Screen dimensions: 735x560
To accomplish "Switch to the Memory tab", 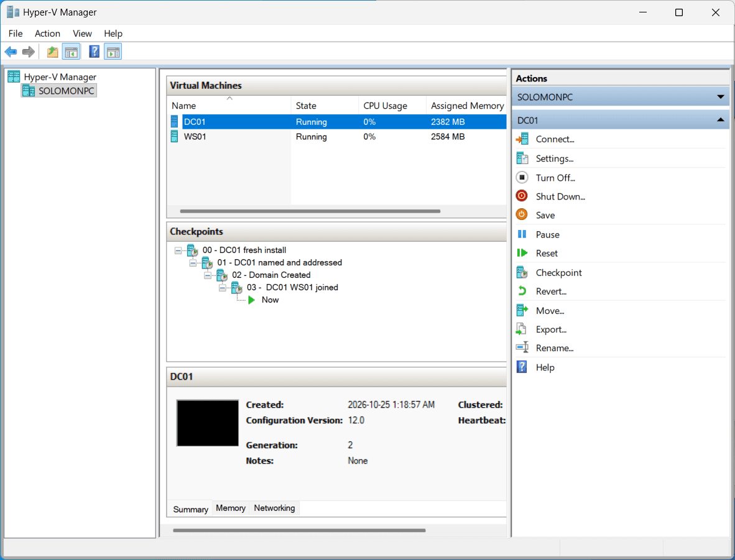I will (x=231, y=508).
